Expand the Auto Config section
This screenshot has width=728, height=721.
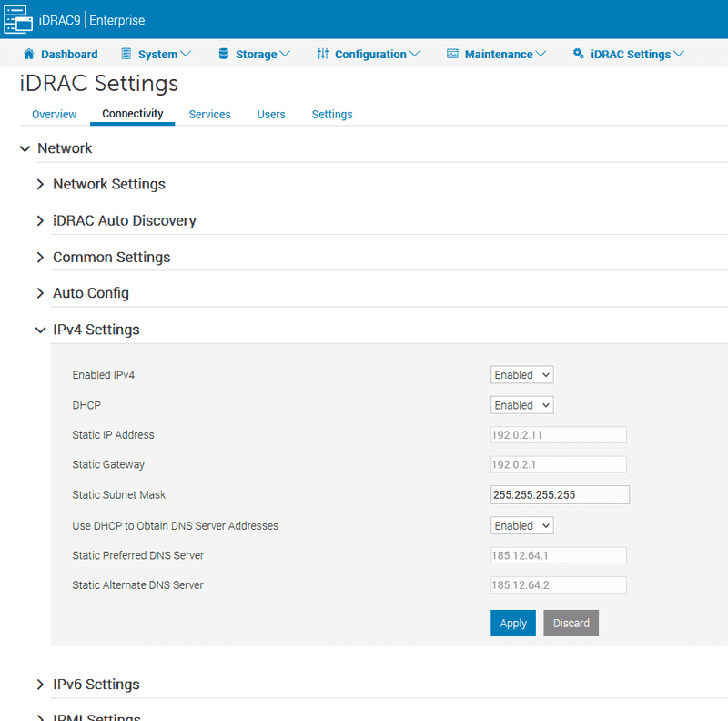[40, 293]
